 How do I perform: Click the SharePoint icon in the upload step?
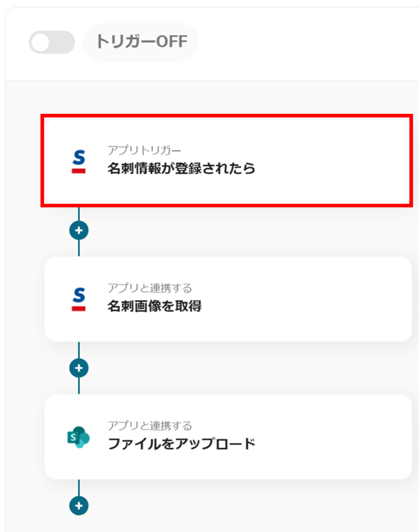pyautogui.click(x=78, y=437)
